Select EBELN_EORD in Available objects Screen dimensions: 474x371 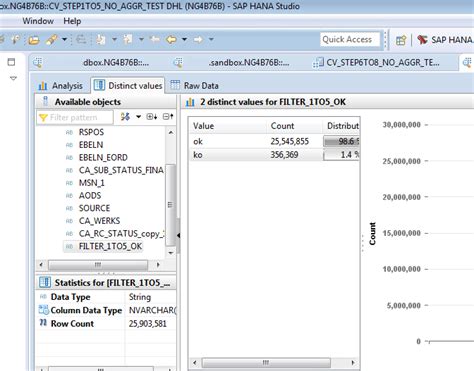coord(103,158)
